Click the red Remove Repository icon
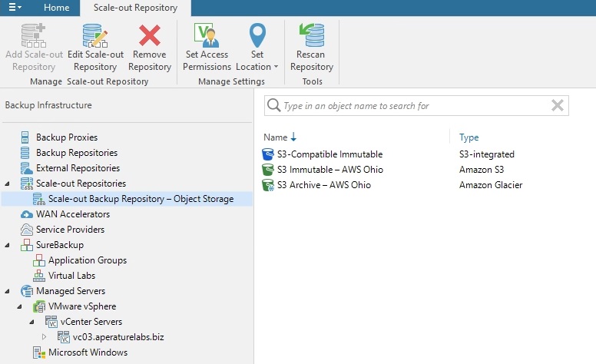The image size is (596, 364). coord(149,36)
